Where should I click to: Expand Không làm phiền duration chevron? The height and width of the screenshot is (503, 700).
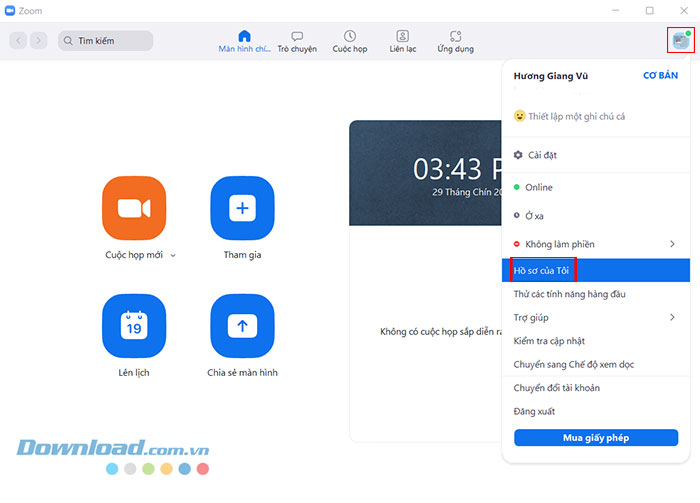(x=672, y=244)
